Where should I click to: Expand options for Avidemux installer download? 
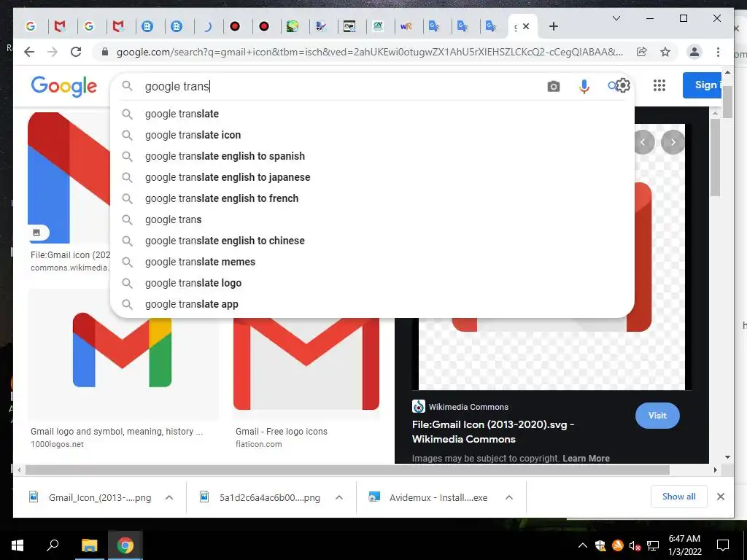pyautogui.click(x=508, y=497)
